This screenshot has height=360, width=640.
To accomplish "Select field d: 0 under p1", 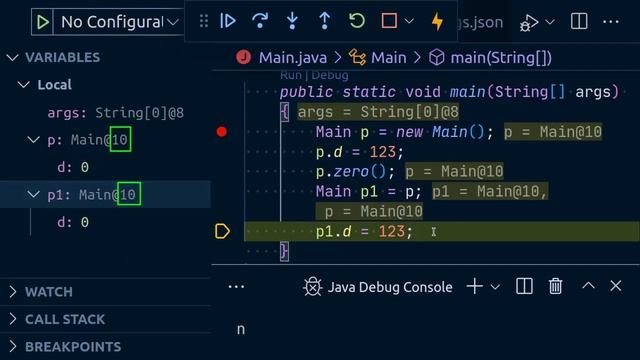I will tap(105, 222).
